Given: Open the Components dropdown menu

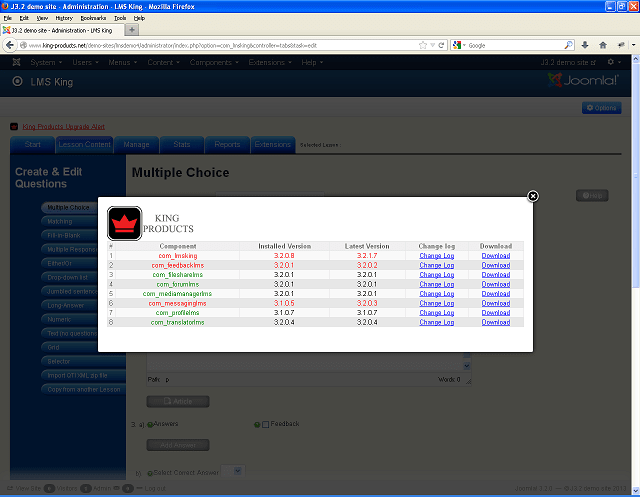Looking at the screenshot, I should (x=214, y=62).
